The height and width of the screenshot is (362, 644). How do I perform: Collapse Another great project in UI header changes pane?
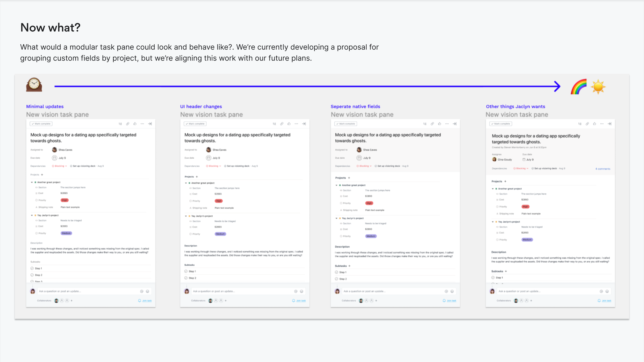coord(186,183)
